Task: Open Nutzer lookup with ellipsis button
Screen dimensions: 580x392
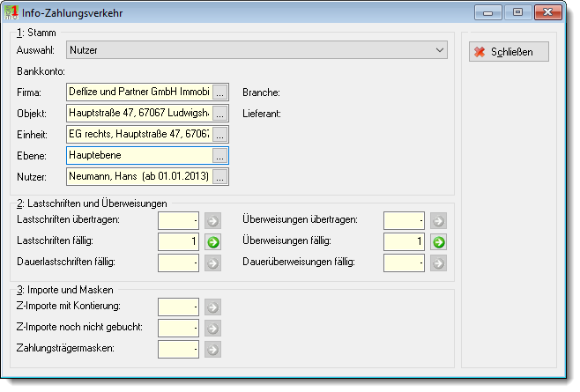Action: point(219,176)
